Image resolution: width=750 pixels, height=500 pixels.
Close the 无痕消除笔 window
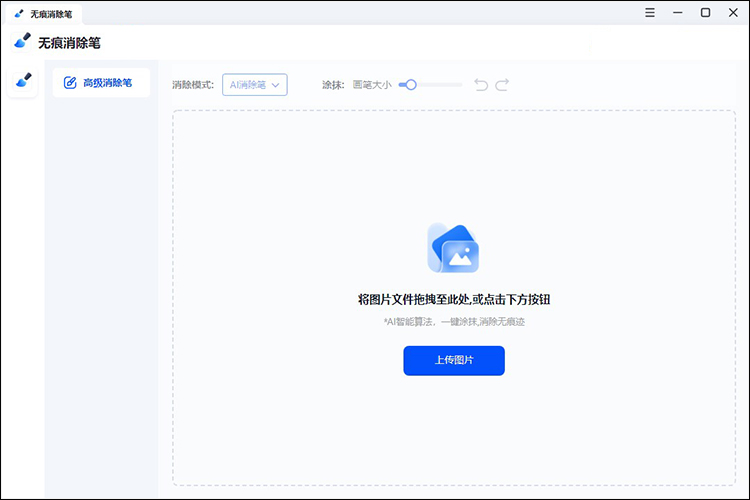tap(733, 12)
